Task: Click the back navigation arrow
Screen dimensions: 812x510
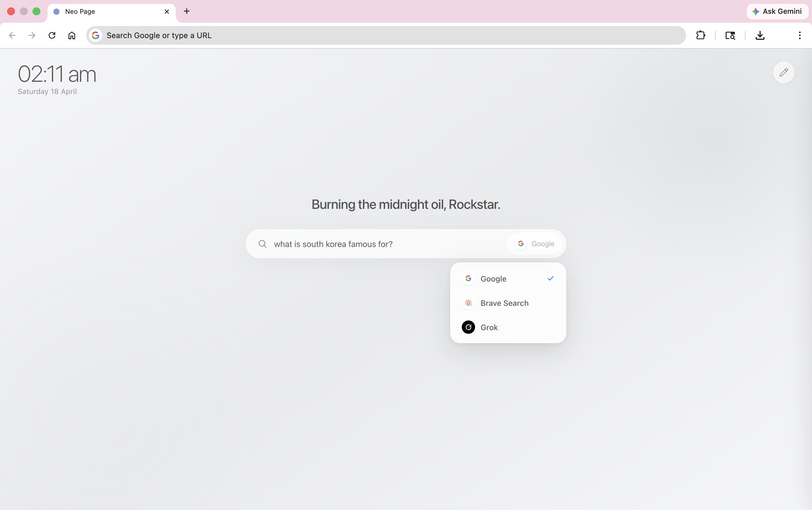Action: coord(12,35)
